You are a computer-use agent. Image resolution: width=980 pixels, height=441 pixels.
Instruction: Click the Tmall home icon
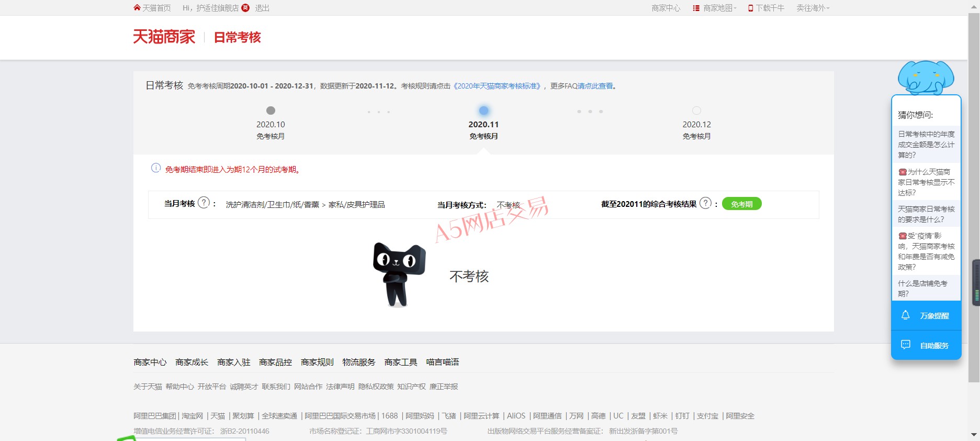tap(137, 8)
